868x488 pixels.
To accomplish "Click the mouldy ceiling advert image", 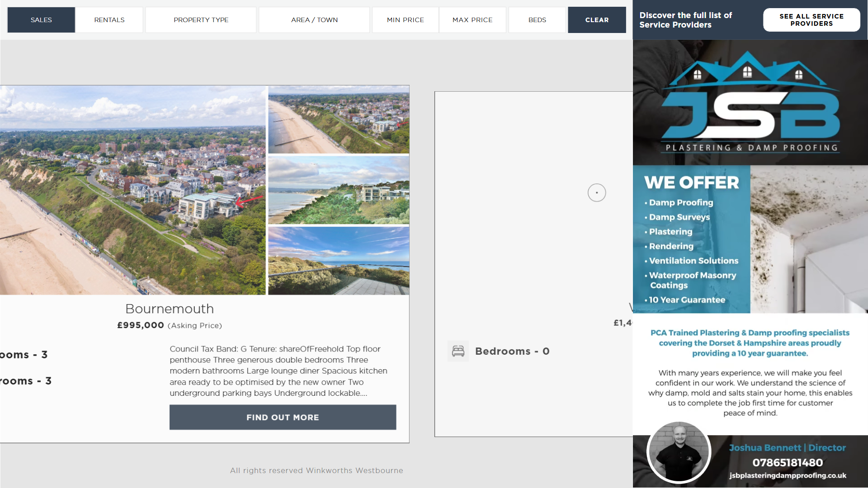I will (809, 239).
